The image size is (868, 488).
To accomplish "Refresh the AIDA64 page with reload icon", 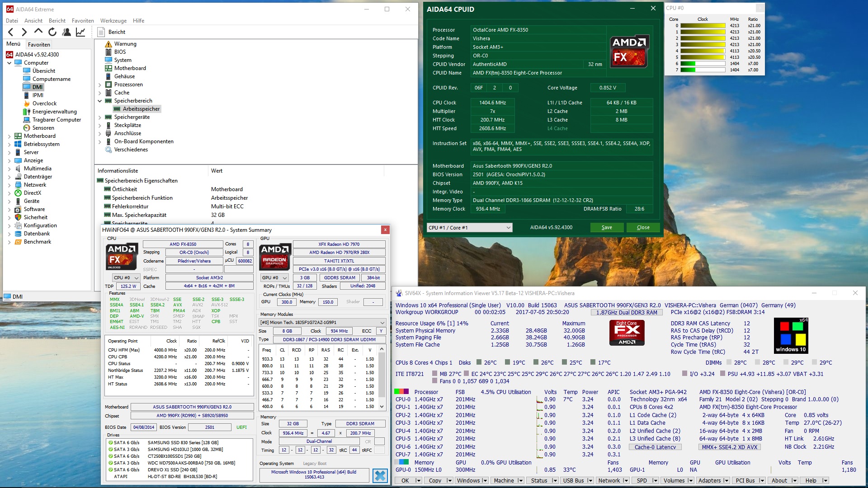I will (x=52, y=32).
